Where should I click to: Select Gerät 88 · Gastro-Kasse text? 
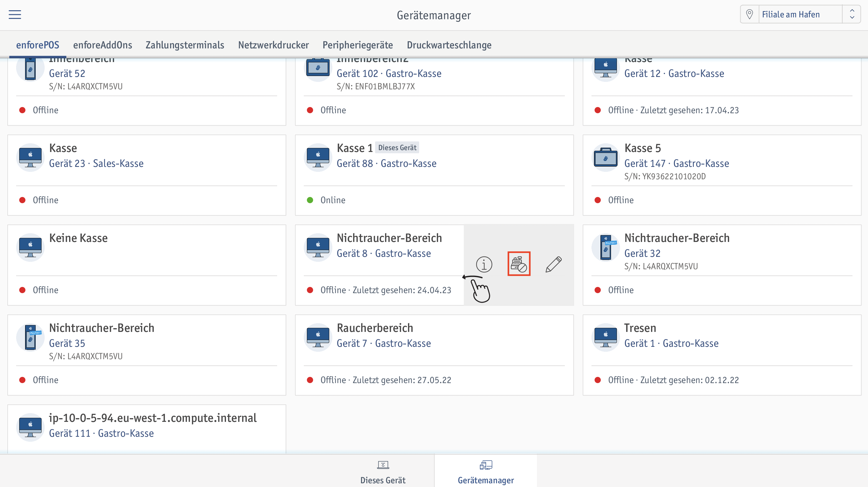point(387,163)
